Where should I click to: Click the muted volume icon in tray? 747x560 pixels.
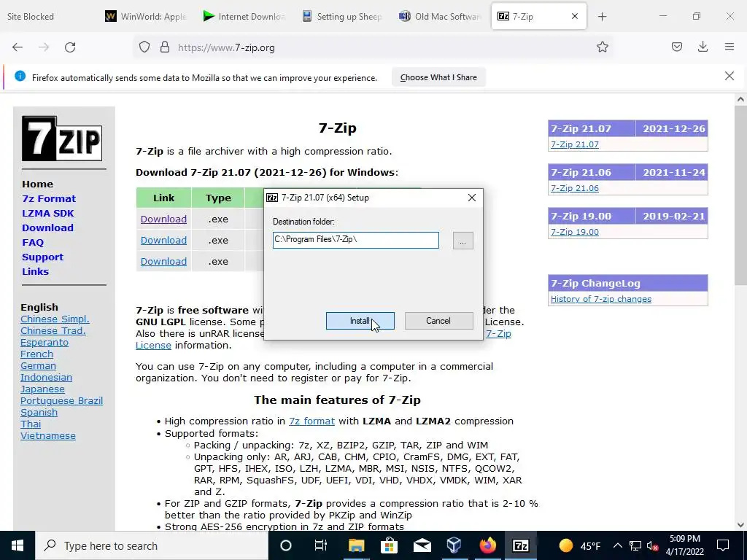tap(653, 546)
